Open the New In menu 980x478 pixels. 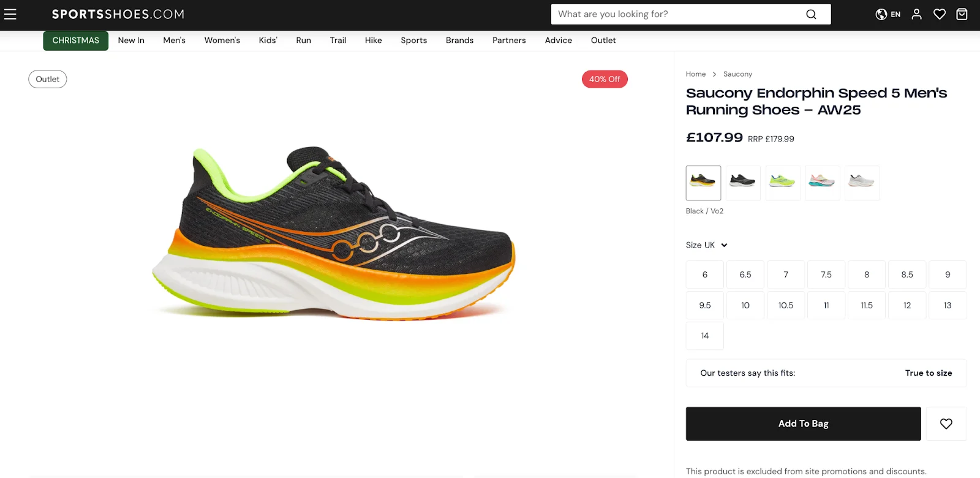(x=131, y=40)
